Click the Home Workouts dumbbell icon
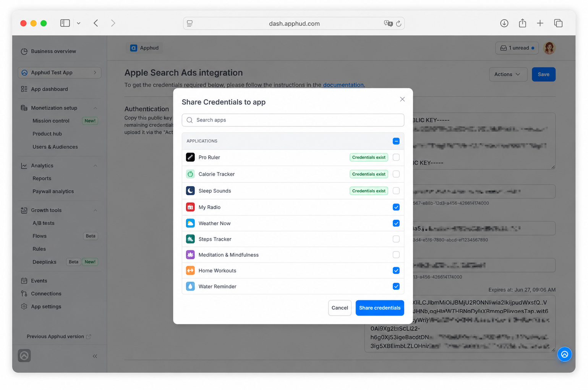 [x=190, y=271]
